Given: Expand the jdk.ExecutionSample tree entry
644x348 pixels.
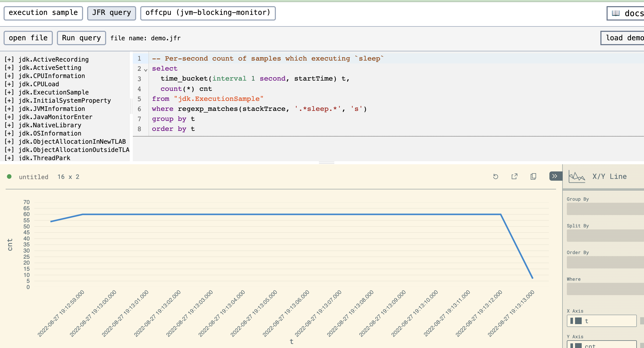Looking at the screenshot, I should [9, 92].
